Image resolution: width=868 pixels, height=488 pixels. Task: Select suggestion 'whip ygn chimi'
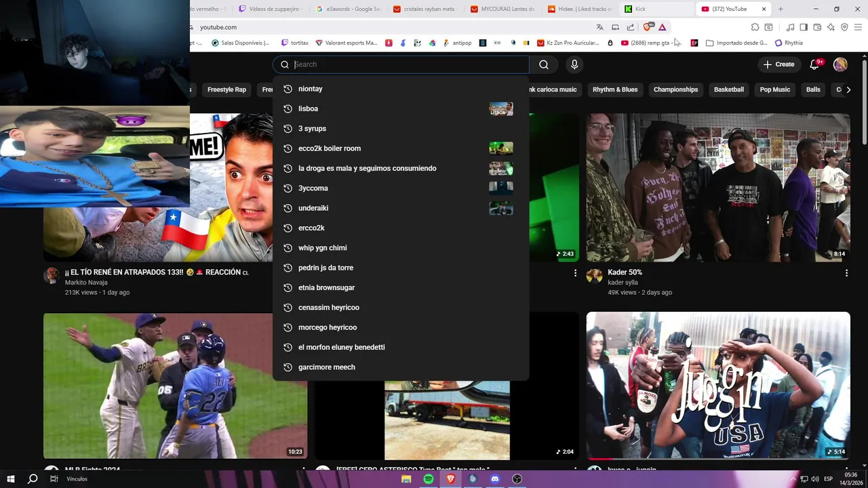[x=401, y=248]
